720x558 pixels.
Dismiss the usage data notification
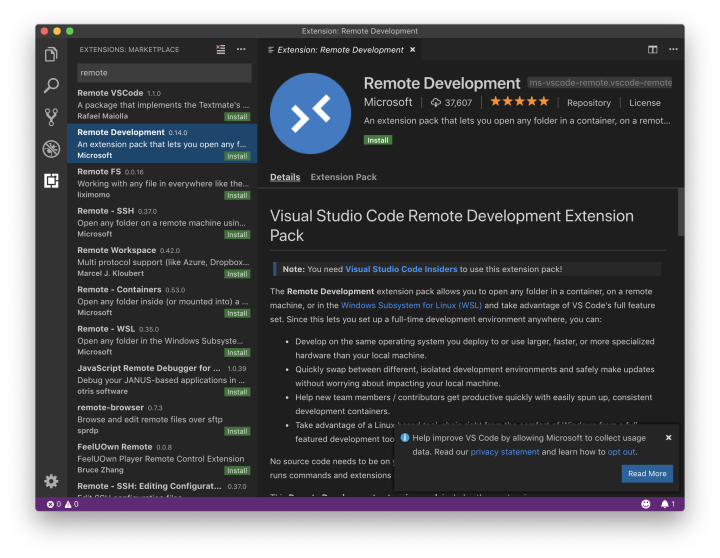click(x=669, y=438)
